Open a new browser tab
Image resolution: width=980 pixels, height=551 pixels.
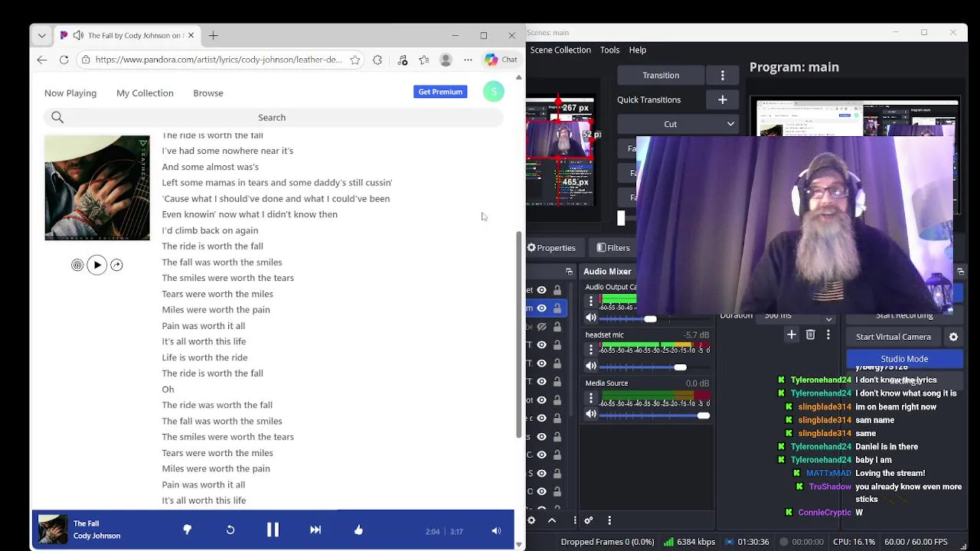[214, 35]
